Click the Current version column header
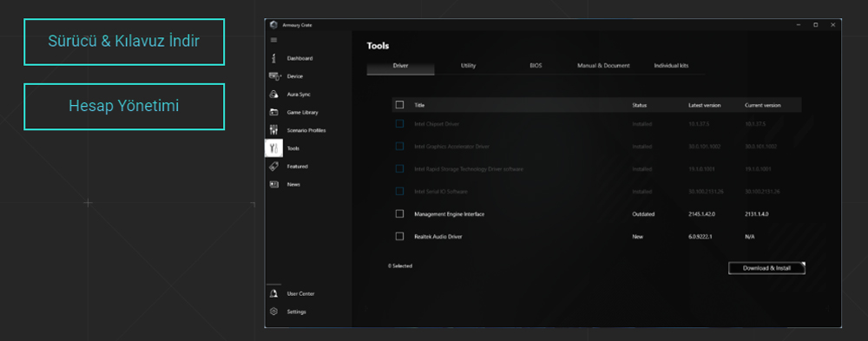The height and width of the screenshot is (341, 868). (763, 105)
